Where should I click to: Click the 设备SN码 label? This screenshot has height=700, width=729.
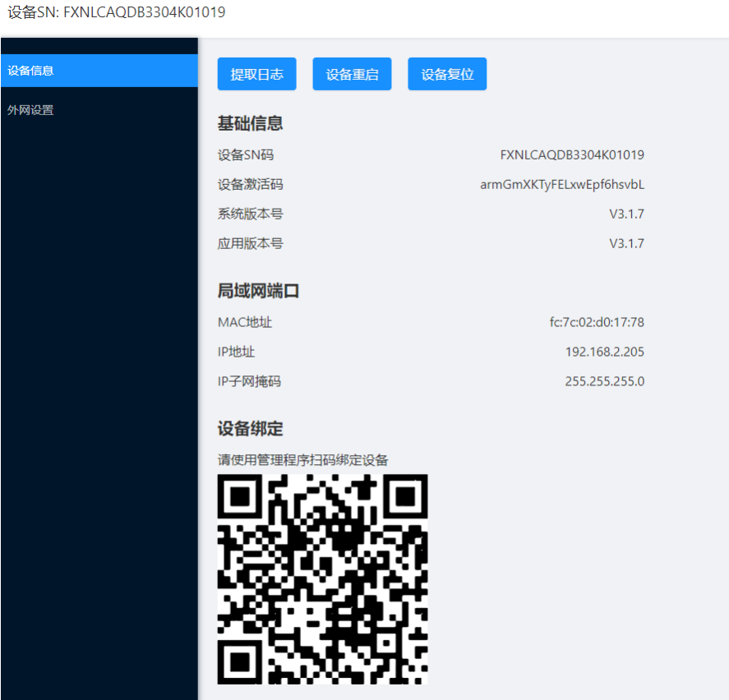[246, 154]
